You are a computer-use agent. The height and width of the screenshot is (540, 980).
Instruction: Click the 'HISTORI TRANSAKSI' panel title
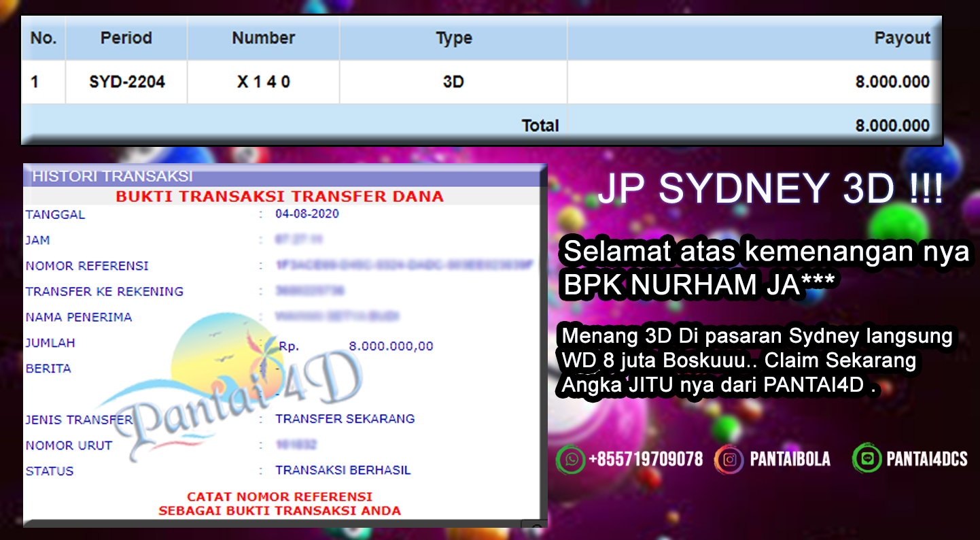[x=113, y=177]
